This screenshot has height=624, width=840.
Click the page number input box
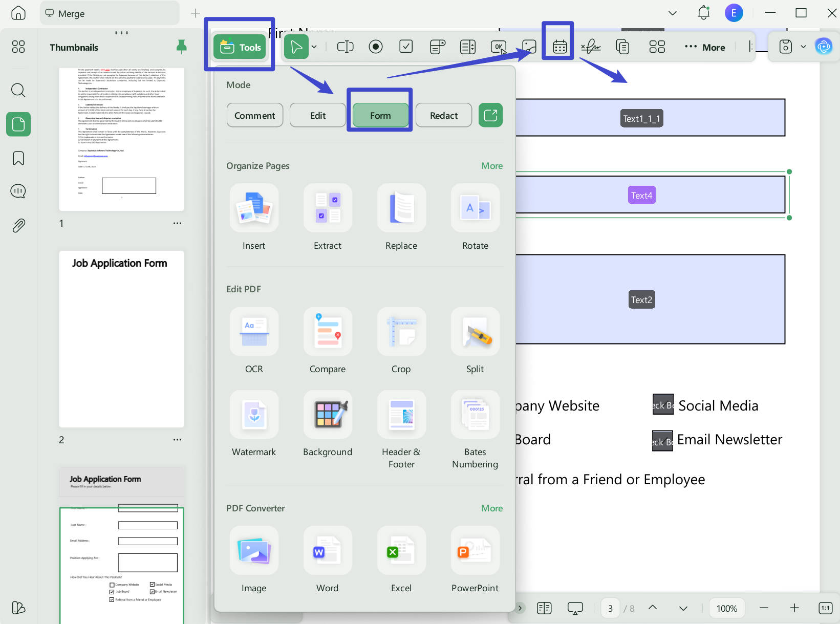coord(610,608)
